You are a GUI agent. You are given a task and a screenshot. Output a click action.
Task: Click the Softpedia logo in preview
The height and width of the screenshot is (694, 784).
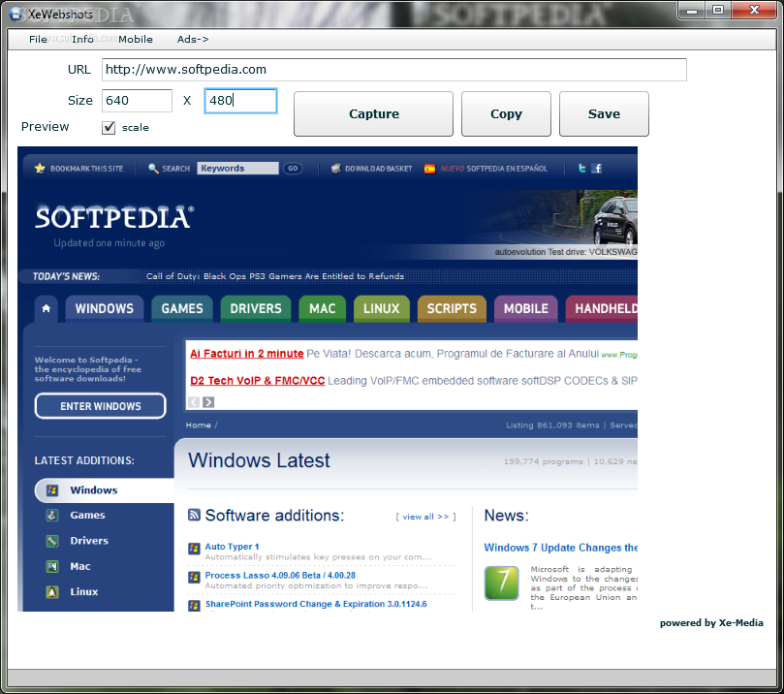(x=114, y=217)
